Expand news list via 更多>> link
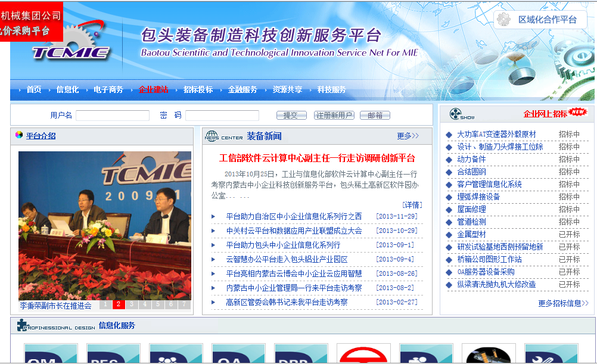The height and width of the screenshot is (364, 597). (x=408, y=136)
